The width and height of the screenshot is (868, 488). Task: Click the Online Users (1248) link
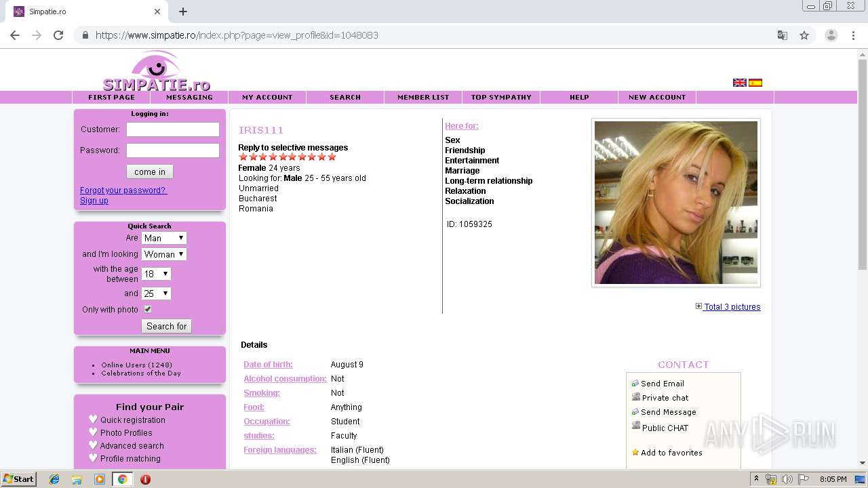tap(136, 365)
